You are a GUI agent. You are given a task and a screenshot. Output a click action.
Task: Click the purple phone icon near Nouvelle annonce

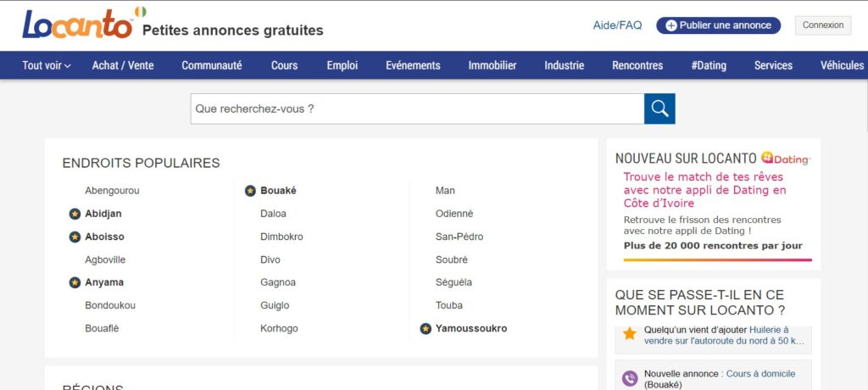pos(630,378)
